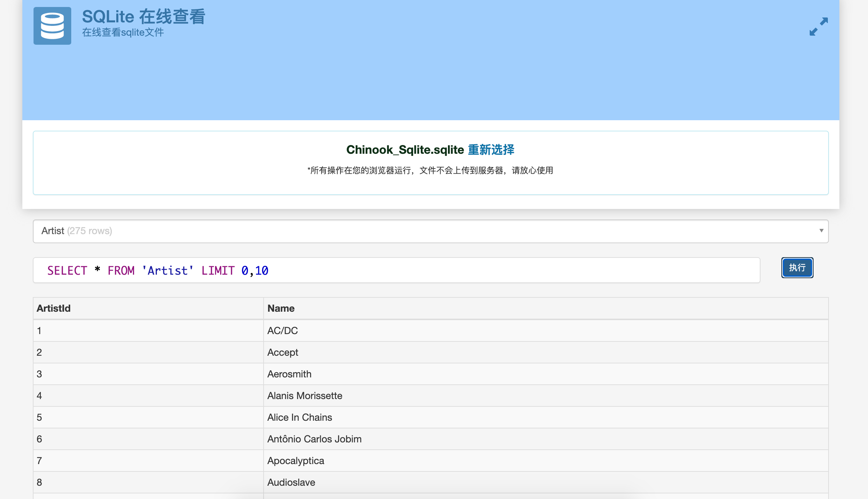Select the Chinook_Sqlite.sqlite filename
This screenshot has width=868, height=499.
click(x=404, y=150)
